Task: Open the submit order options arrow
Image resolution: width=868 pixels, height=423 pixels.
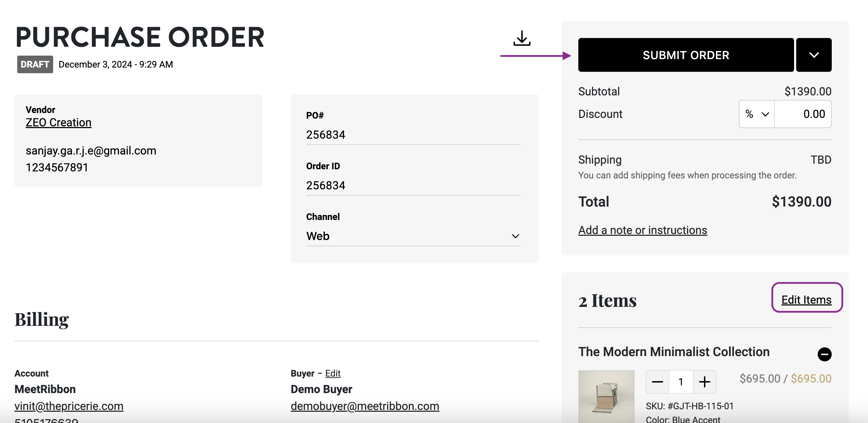Action: coord(814,55)
